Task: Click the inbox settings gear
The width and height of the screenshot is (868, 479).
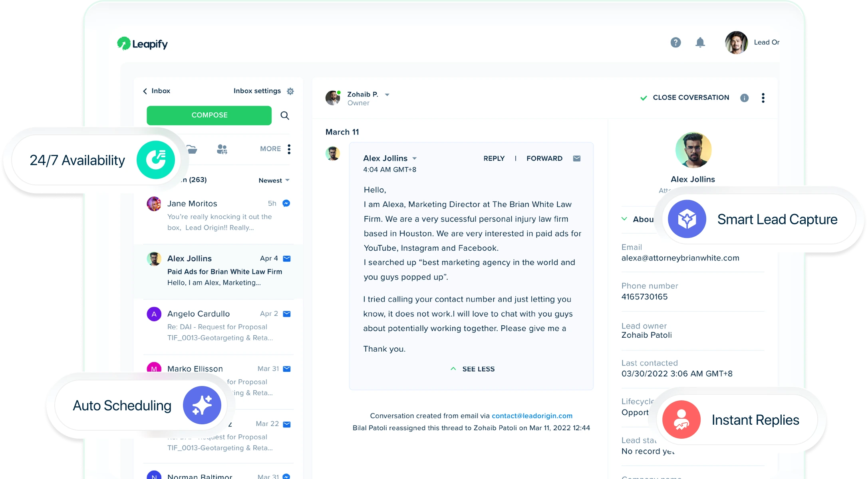Action: coord(290,91)
